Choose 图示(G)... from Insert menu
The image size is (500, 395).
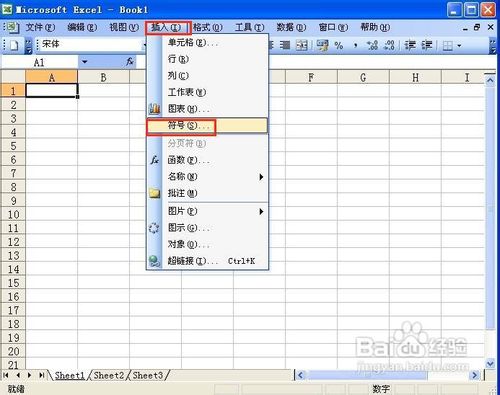pyautogui.click(x=207, y=228)
